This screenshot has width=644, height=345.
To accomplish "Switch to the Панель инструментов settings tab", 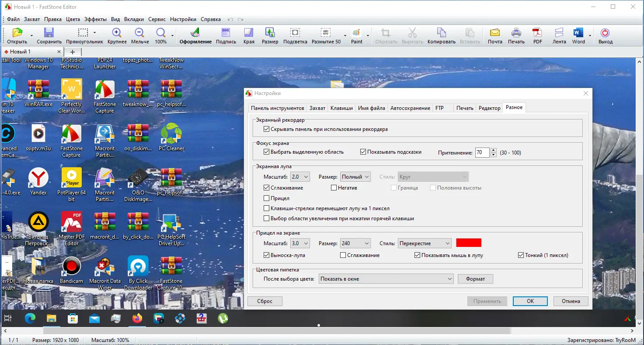I will coord(277,108).
